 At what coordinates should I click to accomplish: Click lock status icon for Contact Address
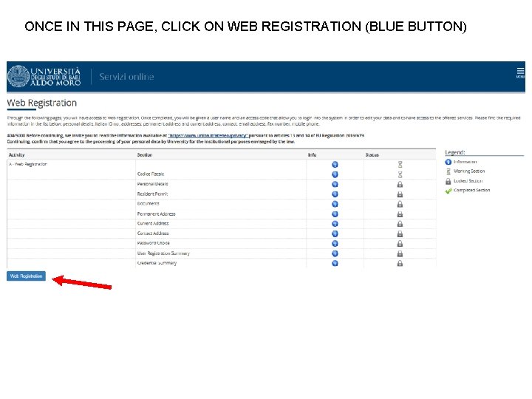coord(400,234)
